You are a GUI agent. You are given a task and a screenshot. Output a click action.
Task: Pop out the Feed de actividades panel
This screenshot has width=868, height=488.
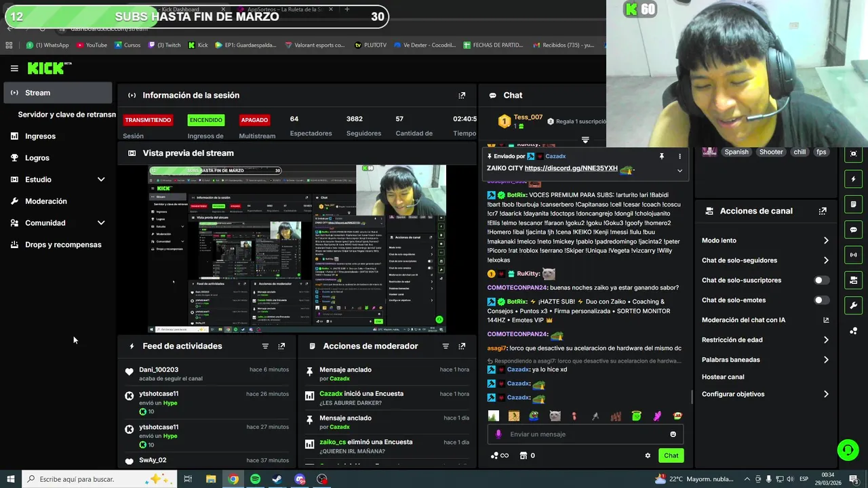[x=281, y=346]
